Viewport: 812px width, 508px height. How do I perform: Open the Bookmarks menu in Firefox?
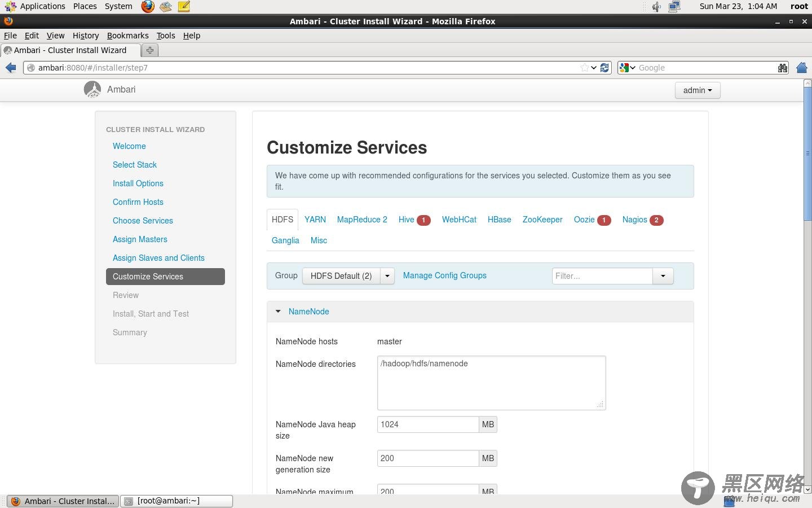pos(127,36)
